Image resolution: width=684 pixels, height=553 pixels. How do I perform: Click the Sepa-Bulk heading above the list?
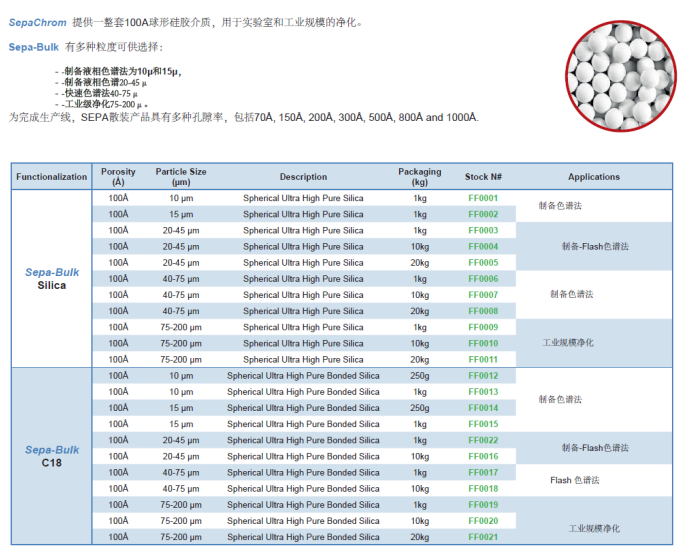pyautogui.click(x=34, y=47)
